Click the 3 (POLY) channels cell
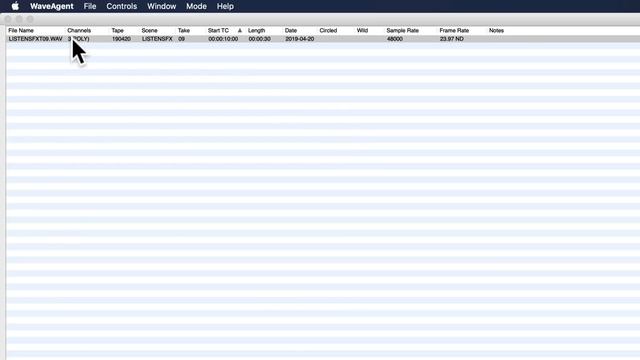The image size is (640, 360). pos(79,39)
